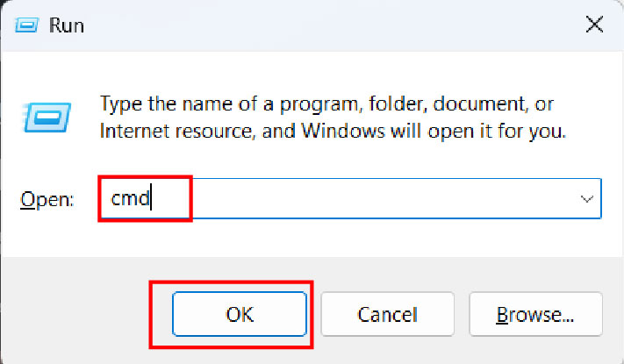Dismiss the dialog using Cancel
The height and width of the screenshot is (364, 624).
[387, 313]
